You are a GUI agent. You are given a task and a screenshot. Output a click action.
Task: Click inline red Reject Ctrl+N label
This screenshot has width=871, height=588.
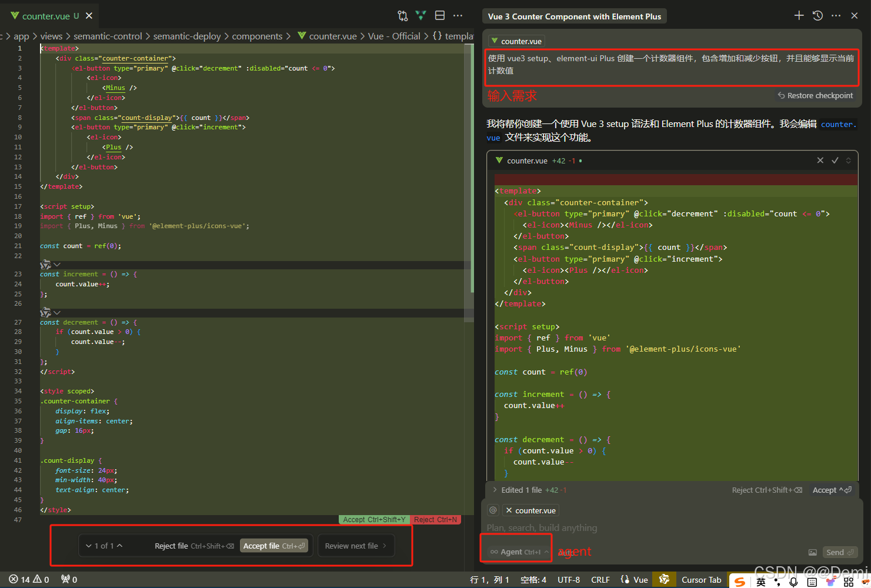tap(435, 520)
